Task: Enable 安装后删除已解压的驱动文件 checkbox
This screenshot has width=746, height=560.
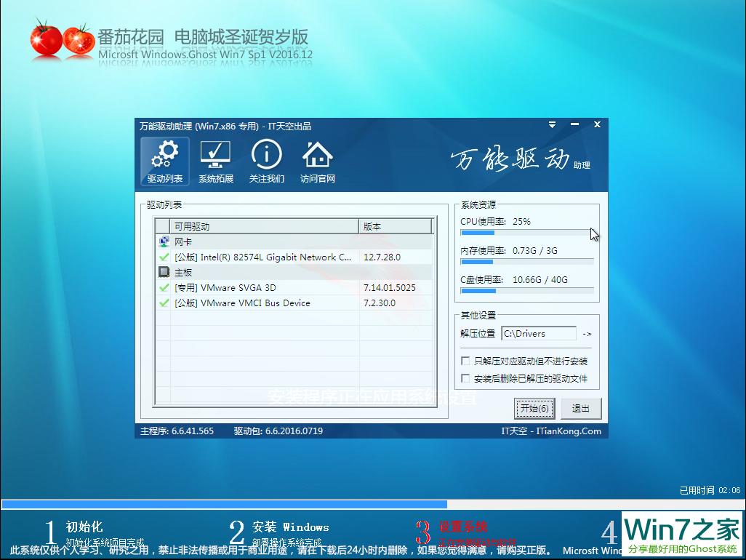Action: [465, 378]
